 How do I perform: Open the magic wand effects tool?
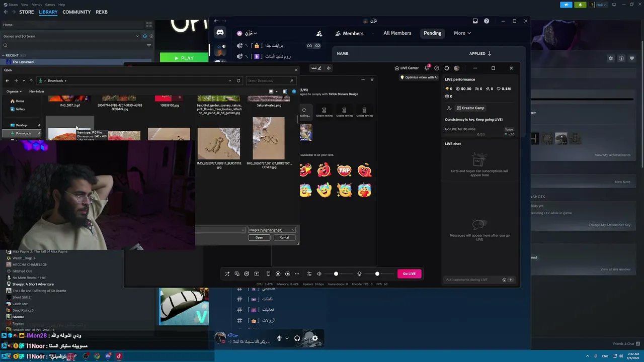click(x=227, y=274)
